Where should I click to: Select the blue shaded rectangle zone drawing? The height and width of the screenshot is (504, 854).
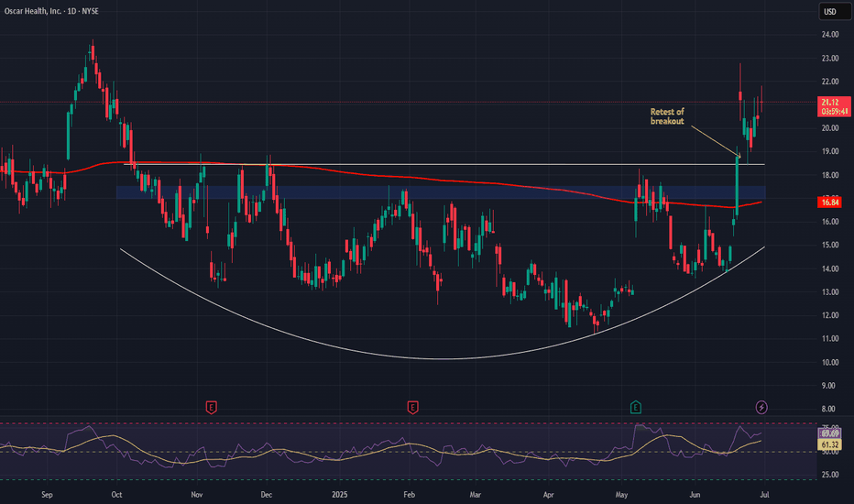(x=441, y=192)
